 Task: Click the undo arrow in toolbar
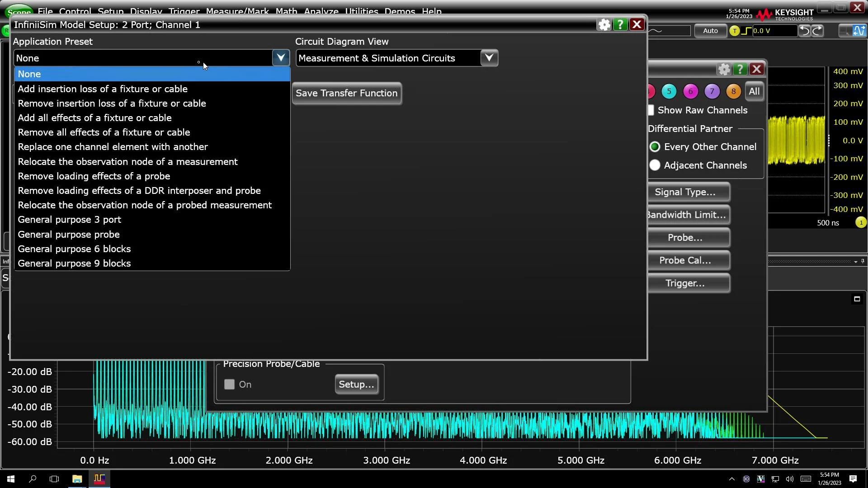[805, 31]
